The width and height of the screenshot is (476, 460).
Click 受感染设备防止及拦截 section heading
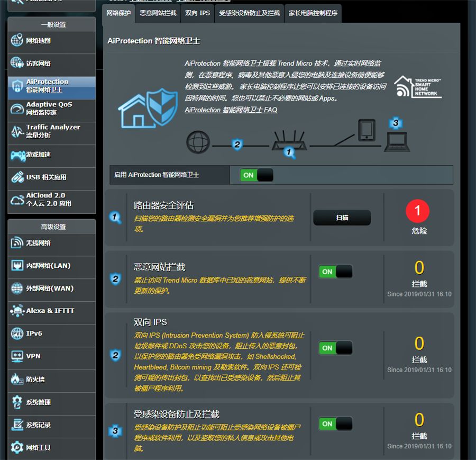tap(176, 414)
